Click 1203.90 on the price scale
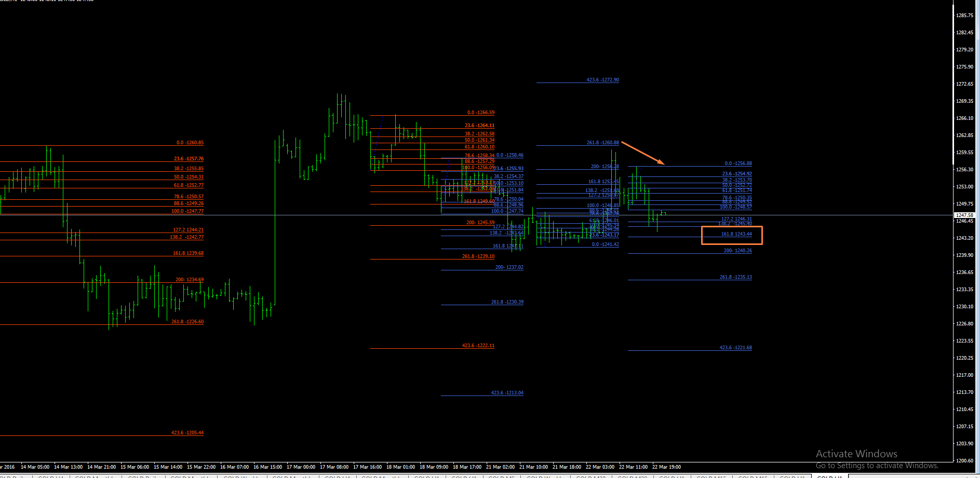The image size is (980, 478). point(965,444)
